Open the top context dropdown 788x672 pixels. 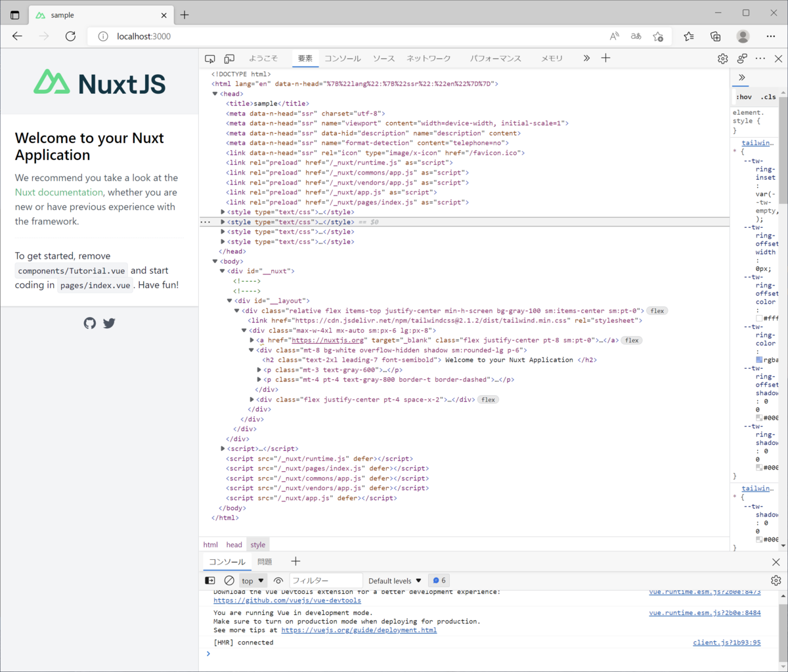(253, 580)
